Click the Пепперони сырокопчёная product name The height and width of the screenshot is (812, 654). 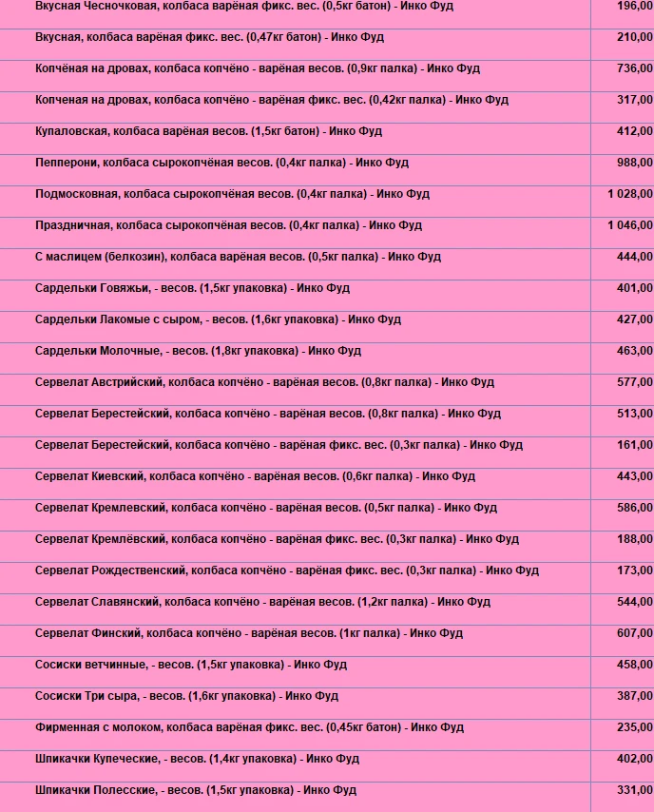pyautogui.click(x=221, y=163)
